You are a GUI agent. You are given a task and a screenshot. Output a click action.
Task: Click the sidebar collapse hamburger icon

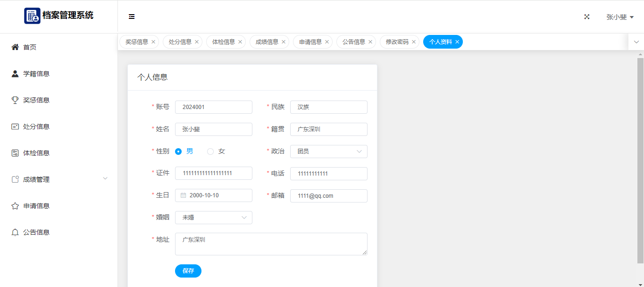click(132, 17)
